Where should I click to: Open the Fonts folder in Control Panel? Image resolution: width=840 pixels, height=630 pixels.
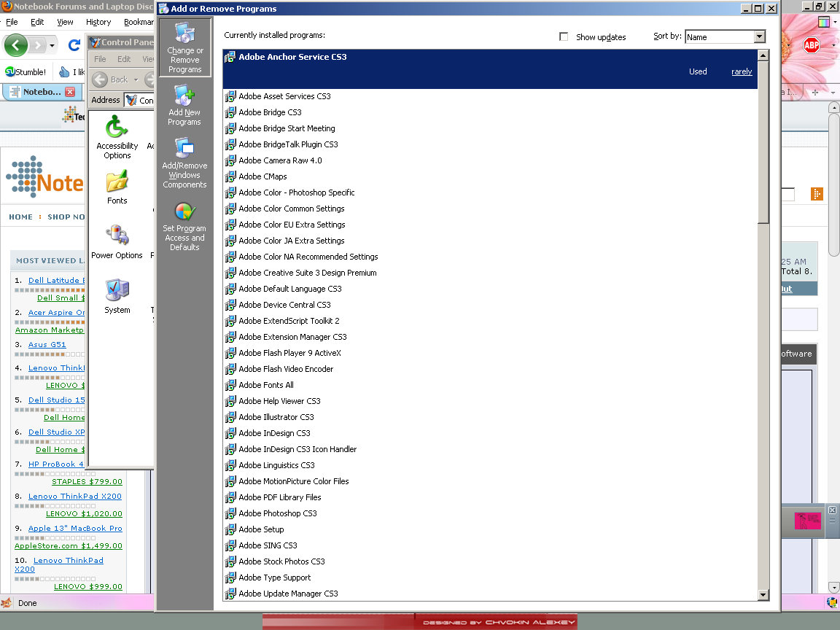pyautogui.click(x=117, y=187)
